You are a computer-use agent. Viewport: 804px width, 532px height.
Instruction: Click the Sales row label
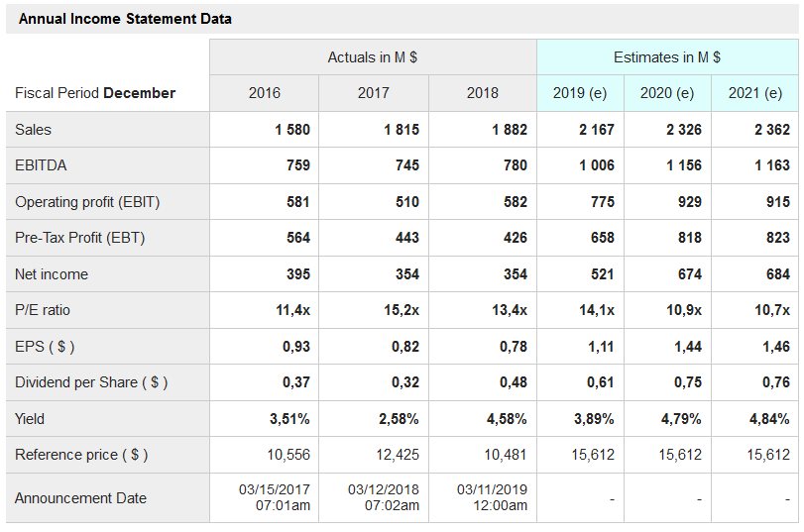coord(34,130)
